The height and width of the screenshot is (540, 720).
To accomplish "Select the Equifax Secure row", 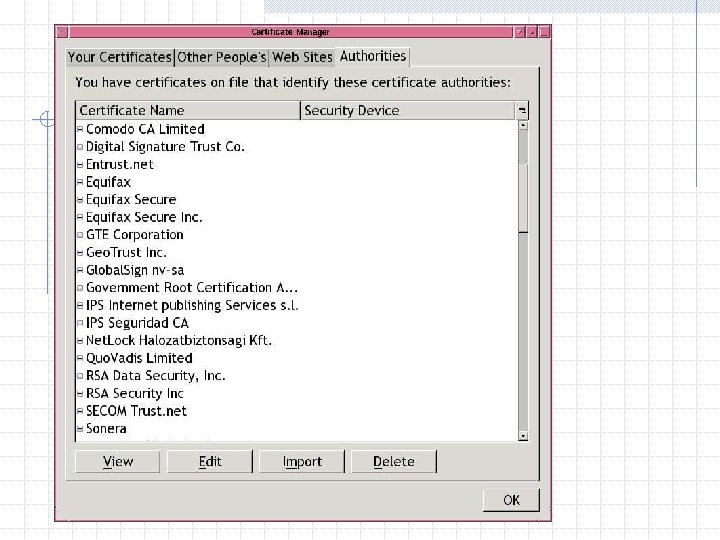I will (x=296, y=200).
